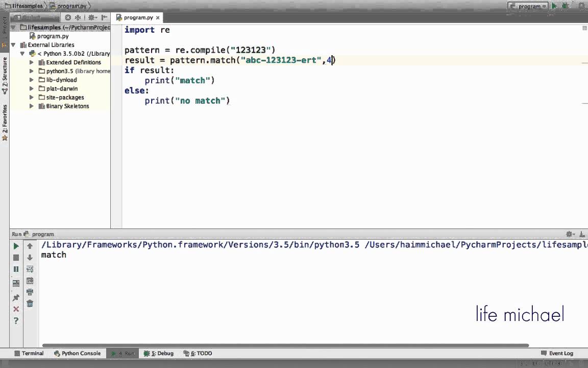This screenshot has width=588, height=368.
Task: Open the Python Console tool window
Action: (x=77, y=353)
